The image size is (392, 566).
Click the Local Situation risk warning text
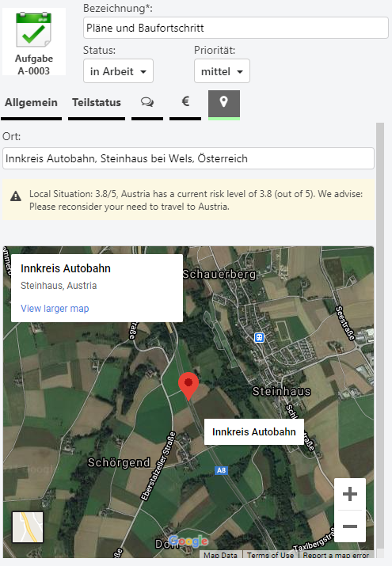pos(196,200)
